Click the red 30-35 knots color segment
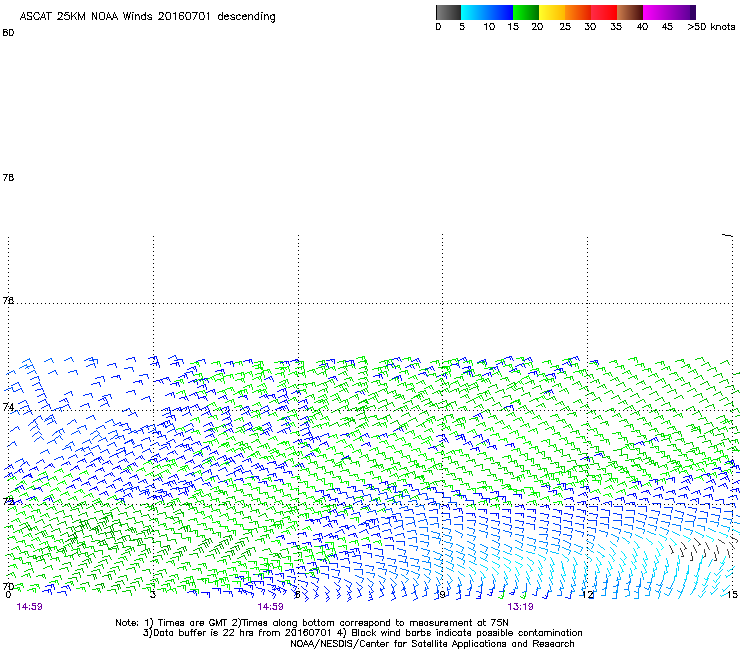This screenshot has height=650, width=740. [604, 12]
